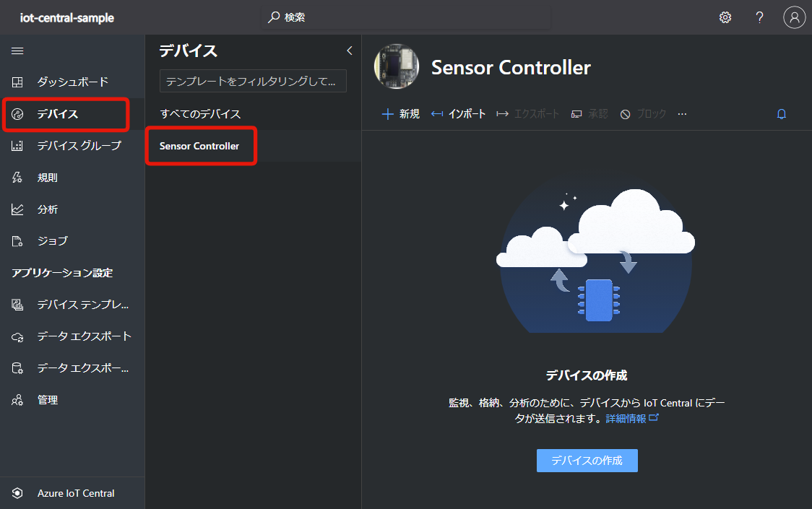Image resolution: width=812 pixels, height=509 pixels.
Task: Collapse the デバイス panel with chevron
Action: tap(350, 51)
